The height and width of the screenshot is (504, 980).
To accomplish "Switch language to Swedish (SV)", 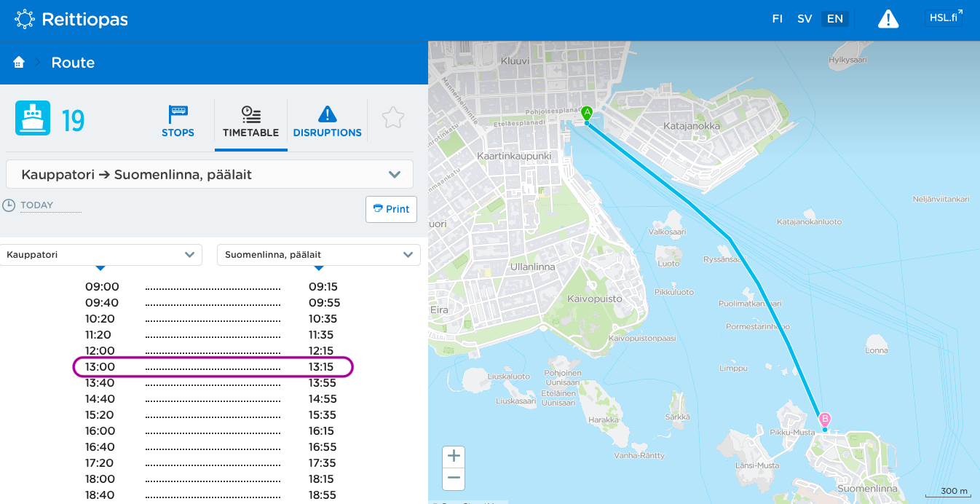I will point(805,20).
